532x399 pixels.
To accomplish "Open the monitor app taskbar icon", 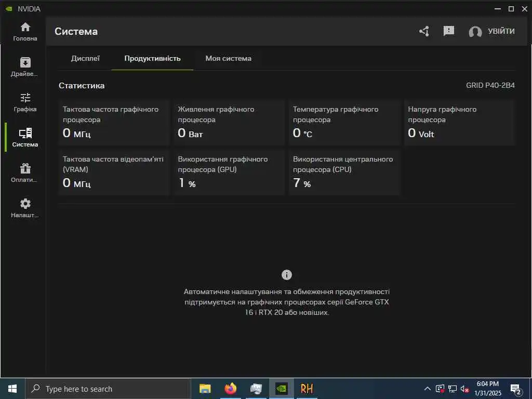I will point(256,389).
